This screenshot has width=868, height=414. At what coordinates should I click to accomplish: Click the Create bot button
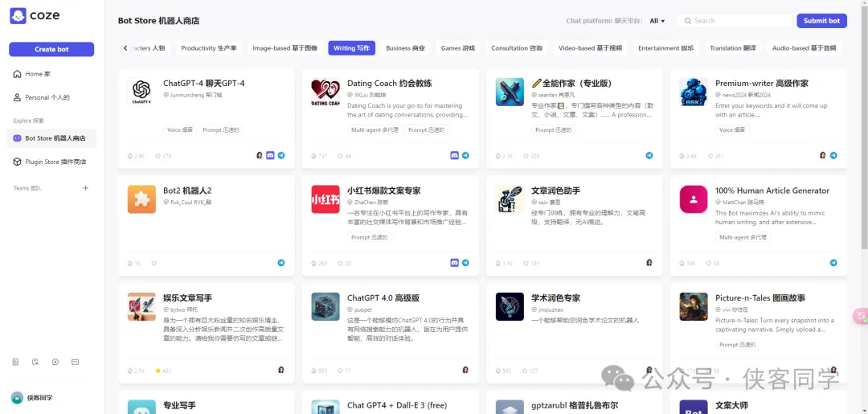[x=51, y=49]
